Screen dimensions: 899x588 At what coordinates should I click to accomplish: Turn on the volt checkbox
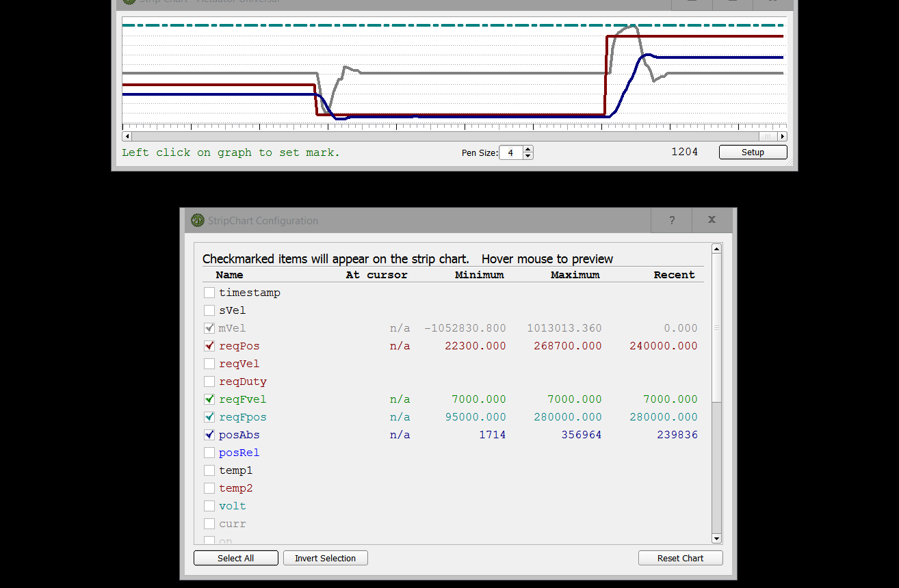click(x=209, y=506)
